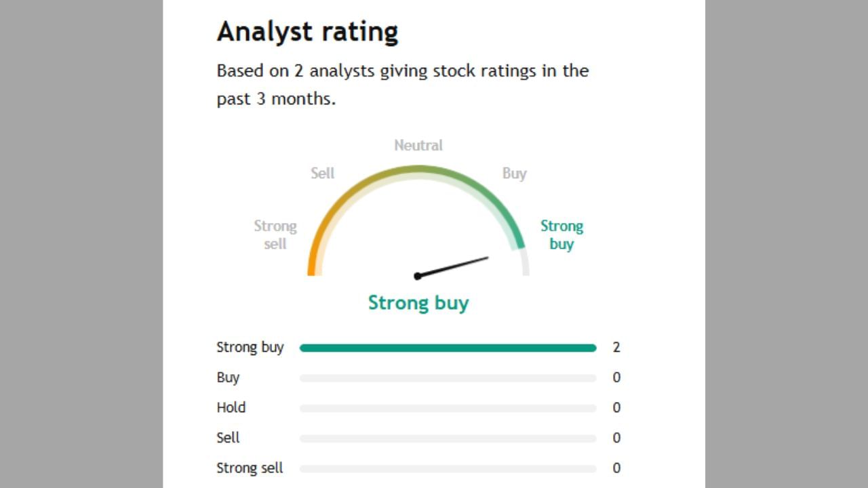Select the Strong sell row label in the list
This screenshot has width=868, height=488.
click(250, 468)
